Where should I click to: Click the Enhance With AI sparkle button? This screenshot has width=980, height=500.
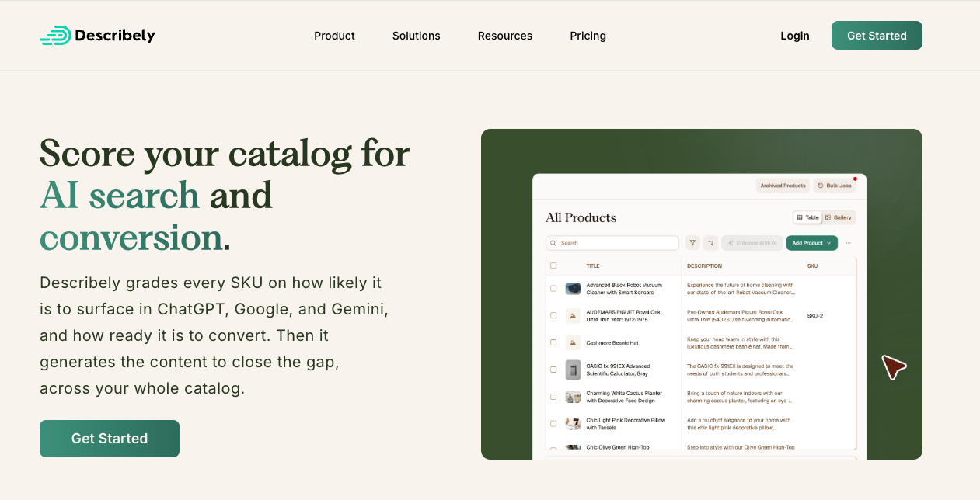coord(752,243)
